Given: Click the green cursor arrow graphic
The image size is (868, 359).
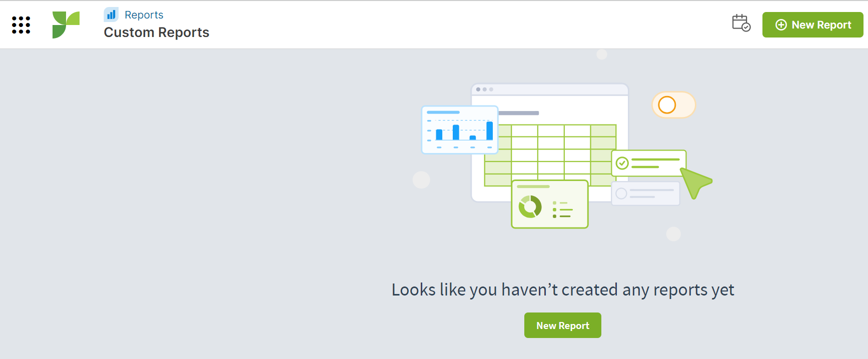Looking at the screenshot, I should (695, 182).
